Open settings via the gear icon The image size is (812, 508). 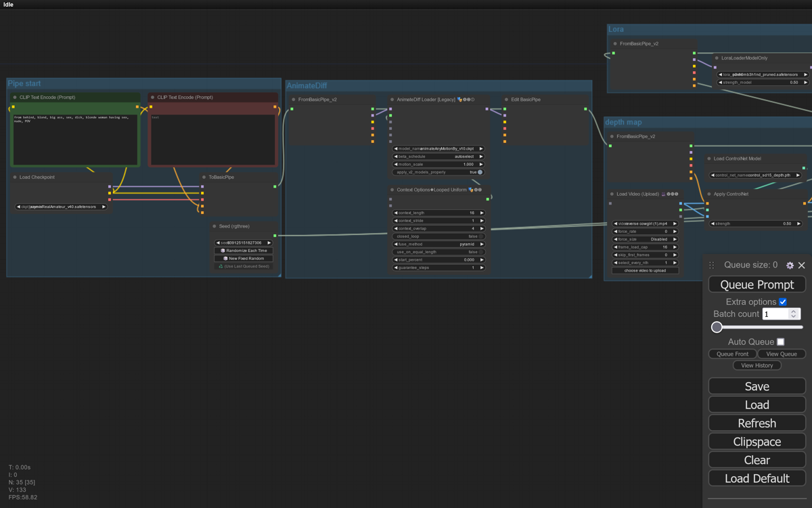790,266
